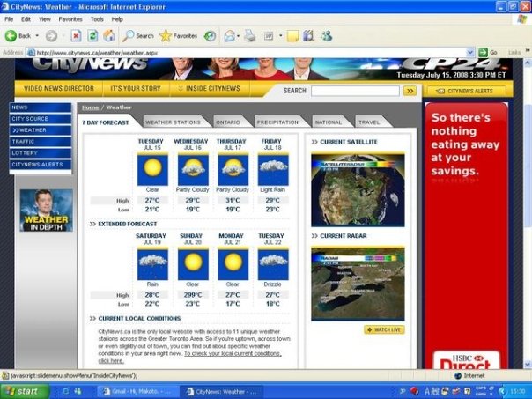
Task: Select the Precipitation tab
Action: 277,122
